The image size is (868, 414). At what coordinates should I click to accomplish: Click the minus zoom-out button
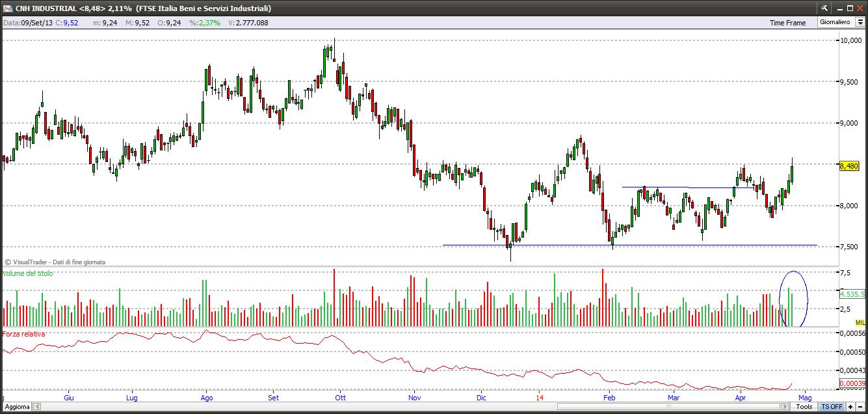point(860,407)
